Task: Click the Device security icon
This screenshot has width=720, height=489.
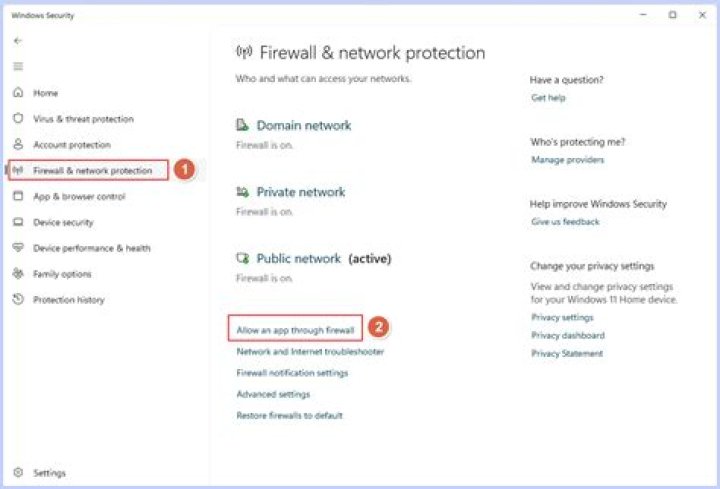Action: (x=18, y=223)
